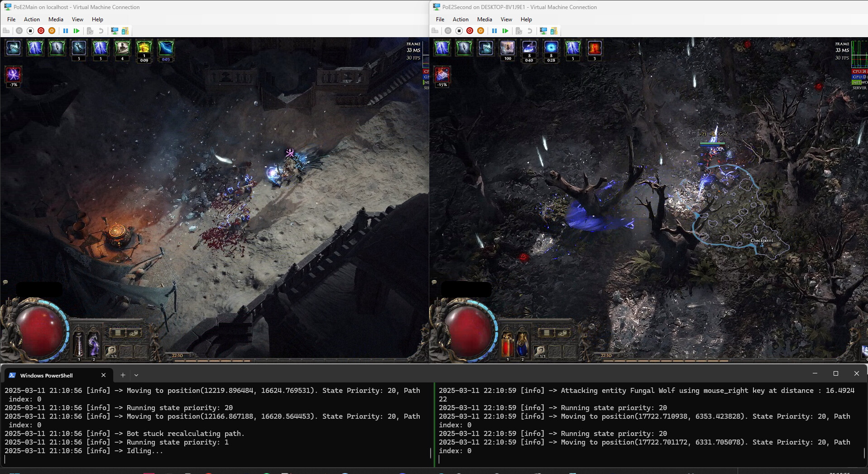Click Enhanced Session monitor icon in PoE2Second toolbar
The image size is (868, 474).
(543, 31)
